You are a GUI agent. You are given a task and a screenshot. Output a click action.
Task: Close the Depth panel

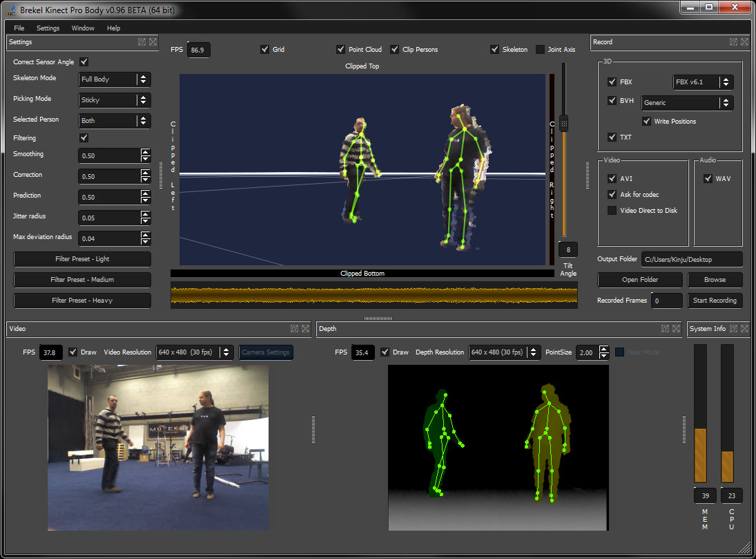coord(675,329)
